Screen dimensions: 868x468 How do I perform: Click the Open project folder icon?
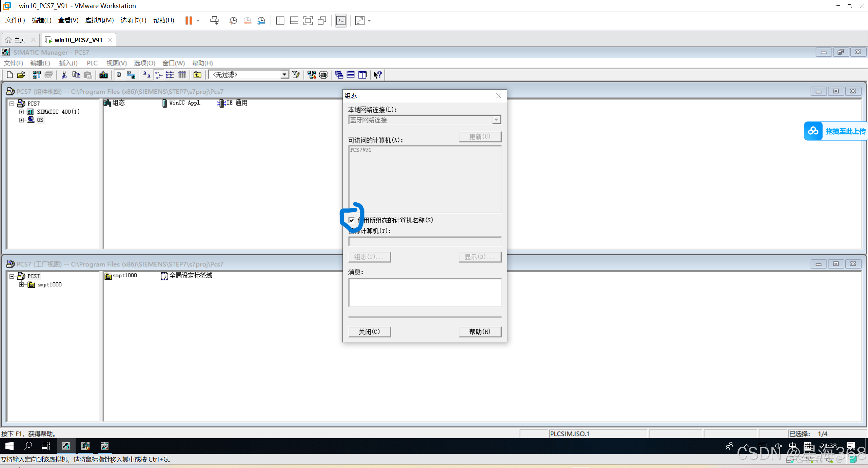click(x=21, y=75)
